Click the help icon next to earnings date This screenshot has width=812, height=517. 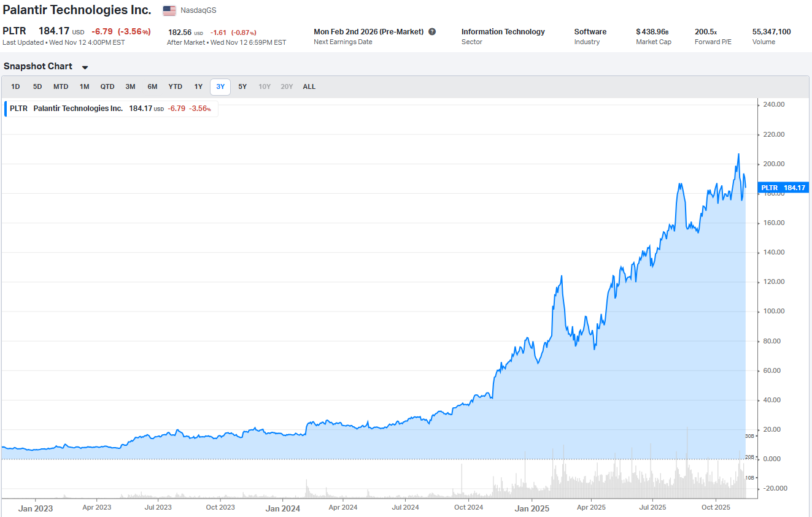pos(432,31)
